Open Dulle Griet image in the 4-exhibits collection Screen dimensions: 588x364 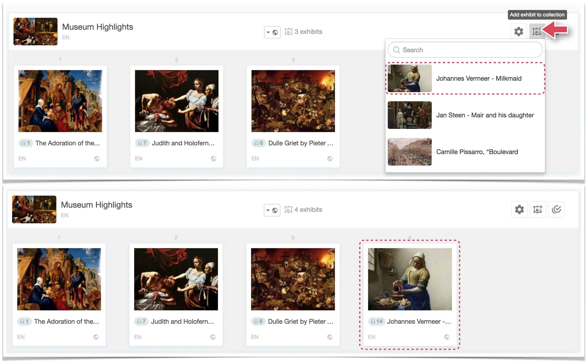pos(293,279)
